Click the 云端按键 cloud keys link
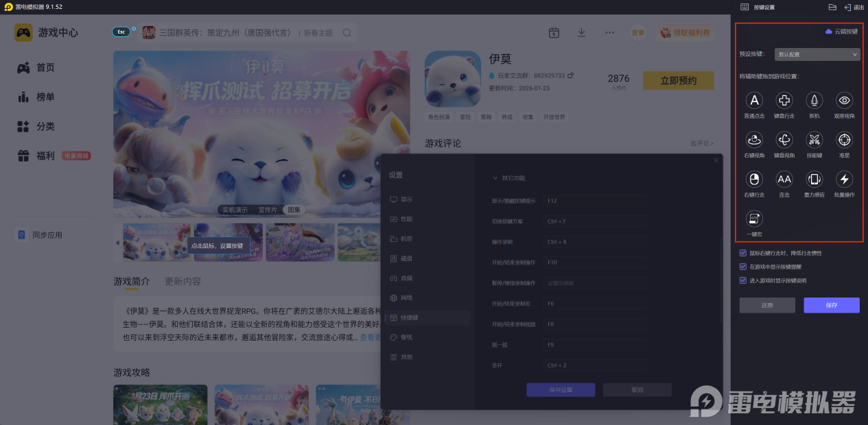The width and height of the screenshot is (868, 425). pos(841,32)
